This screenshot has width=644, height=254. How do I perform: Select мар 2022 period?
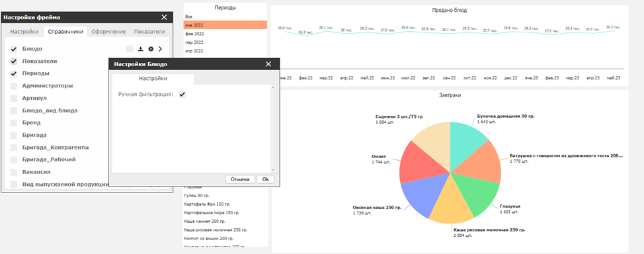(225, 42)
